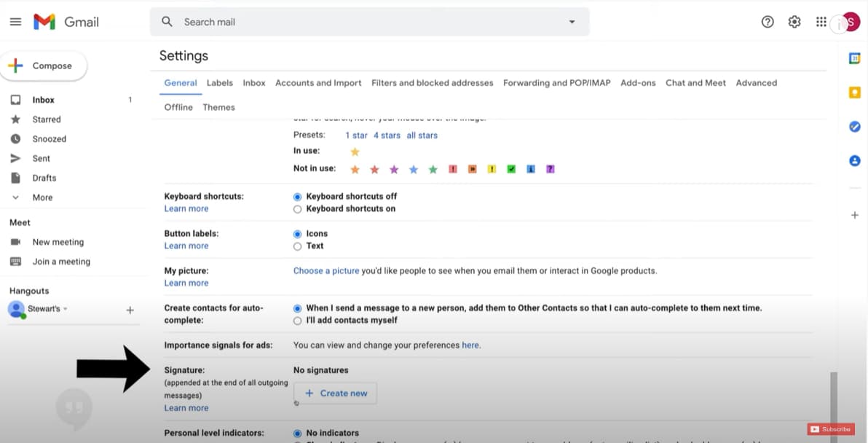This screenshot has width=868, height=443.
Task: Select the red star not in use
Action: [374, 170]
